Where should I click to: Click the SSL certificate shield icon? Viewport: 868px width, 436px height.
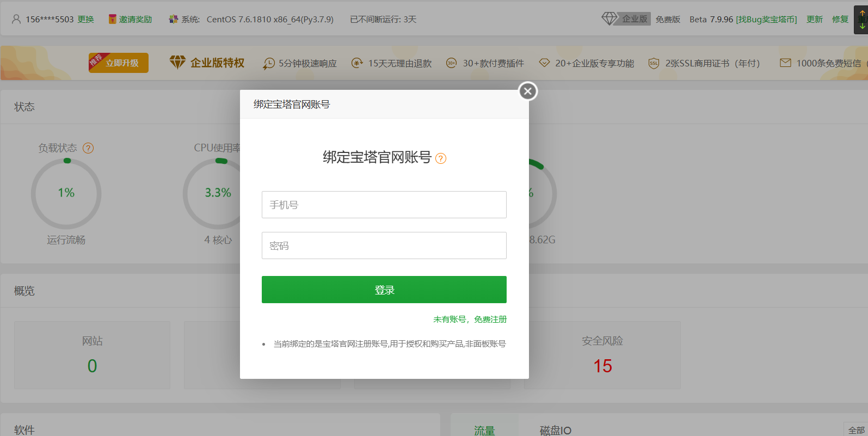tap(654, 64)
